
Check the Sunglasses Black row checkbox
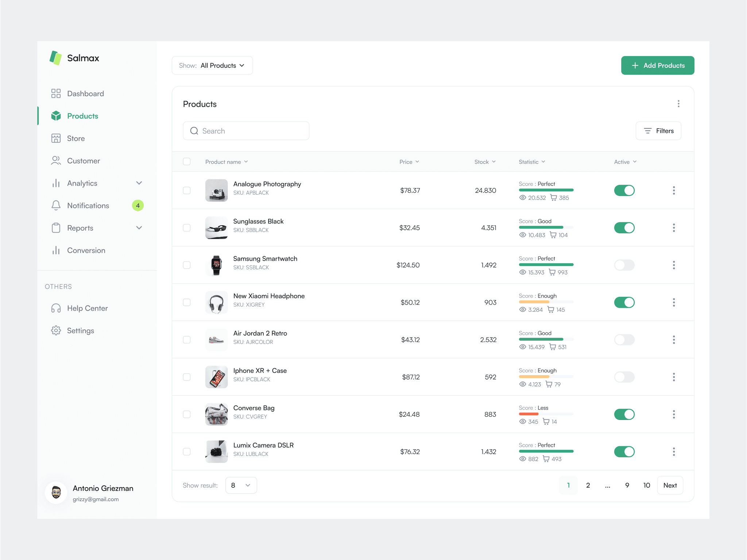(x=187, y=228)
